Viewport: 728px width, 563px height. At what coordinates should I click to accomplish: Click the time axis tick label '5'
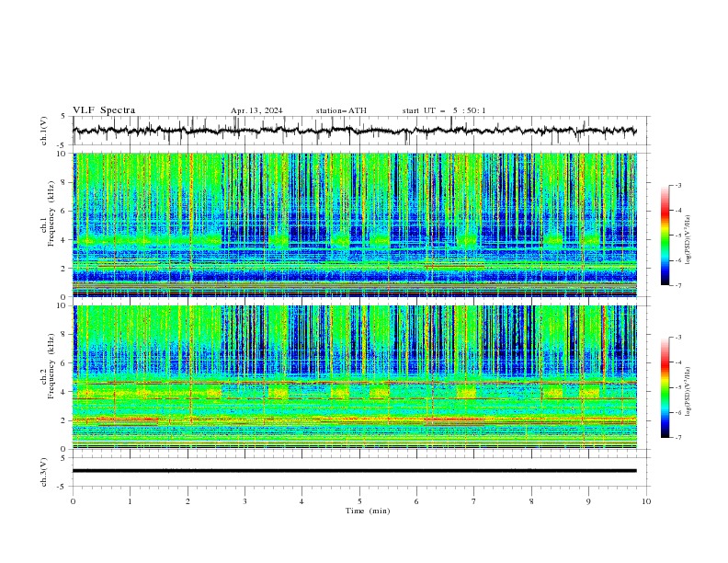(359, 501)
